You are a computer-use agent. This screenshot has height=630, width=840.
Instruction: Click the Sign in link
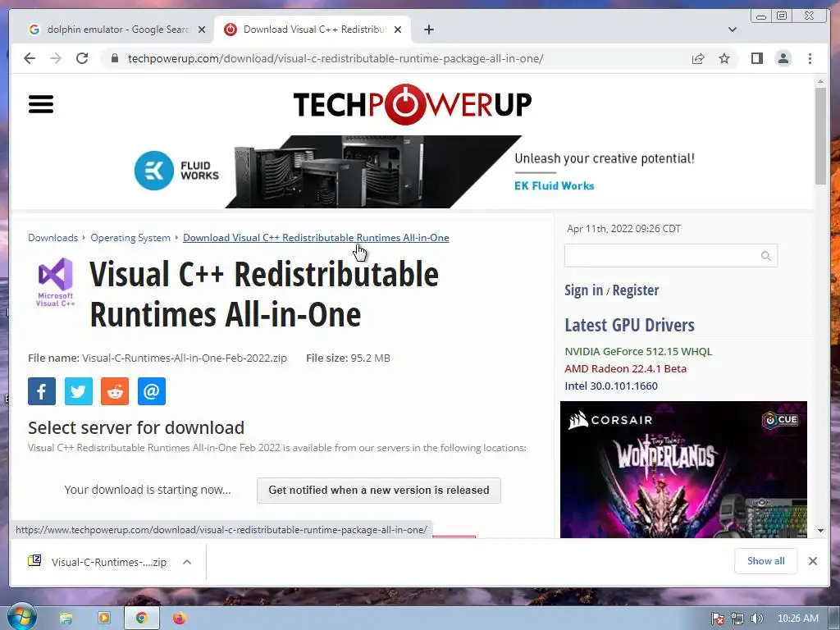(x=583, y=290)
